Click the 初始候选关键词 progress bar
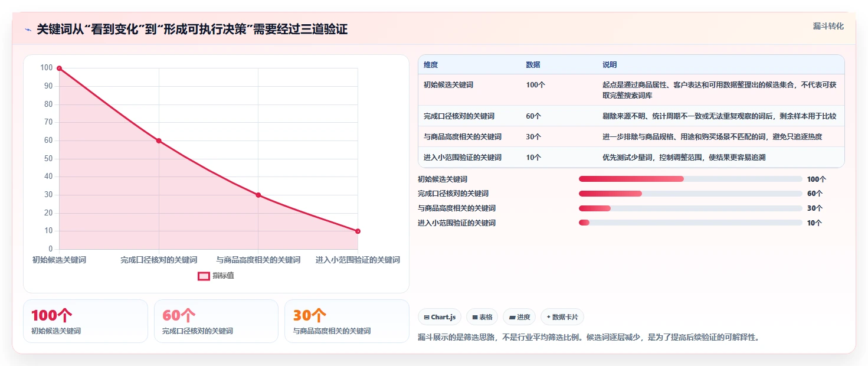The height and width of the screenshot is (366, 868). pos(690,179)
